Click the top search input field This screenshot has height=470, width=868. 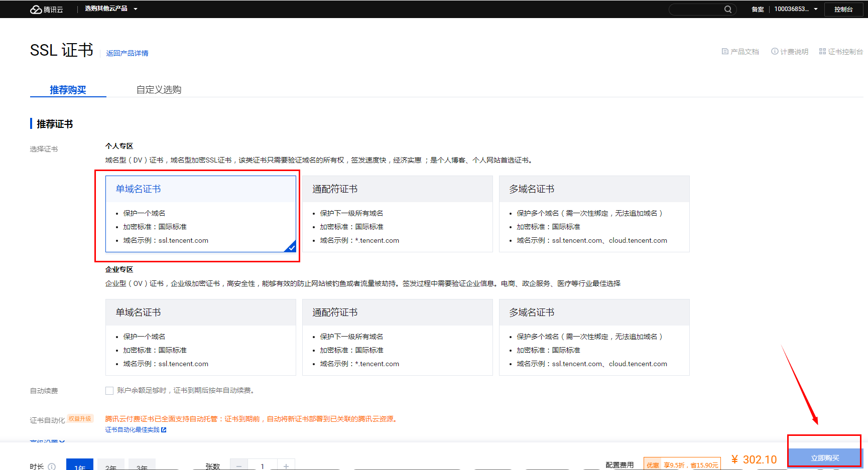coord(697,9)
